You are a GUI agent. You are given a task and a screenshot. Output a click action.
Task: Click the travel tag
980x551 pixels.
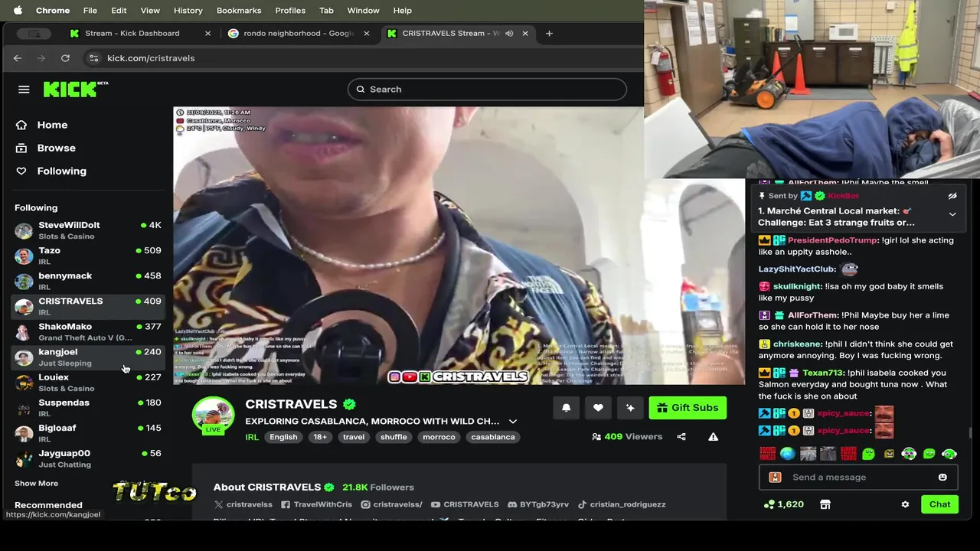pos(354,437)
